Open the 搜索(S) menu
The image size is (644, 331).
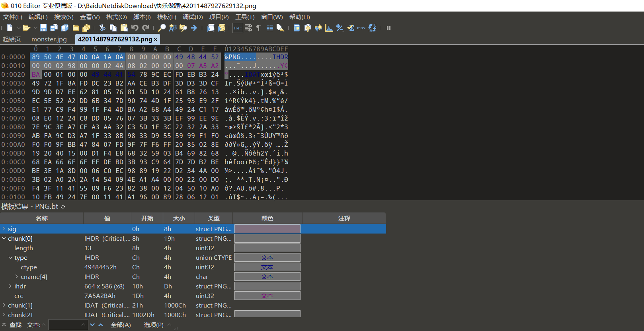tap(64, 17)
